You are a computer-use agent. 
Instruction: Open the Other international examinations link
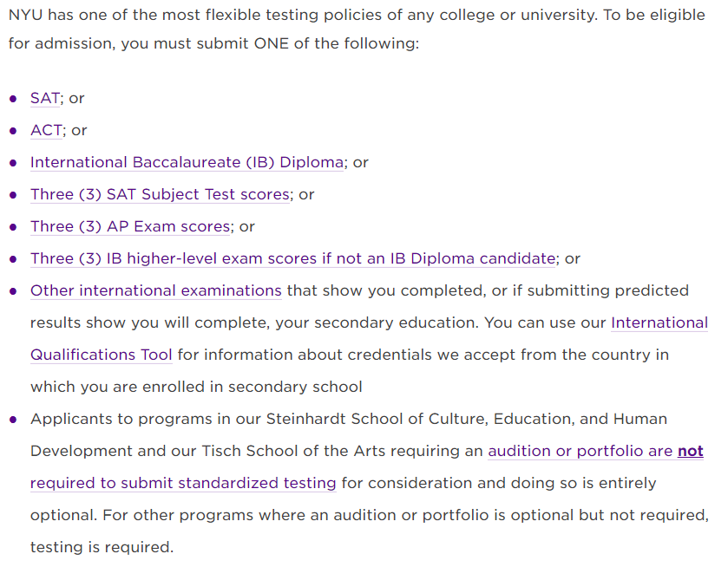pyautogui.click(x=155, y=291)
